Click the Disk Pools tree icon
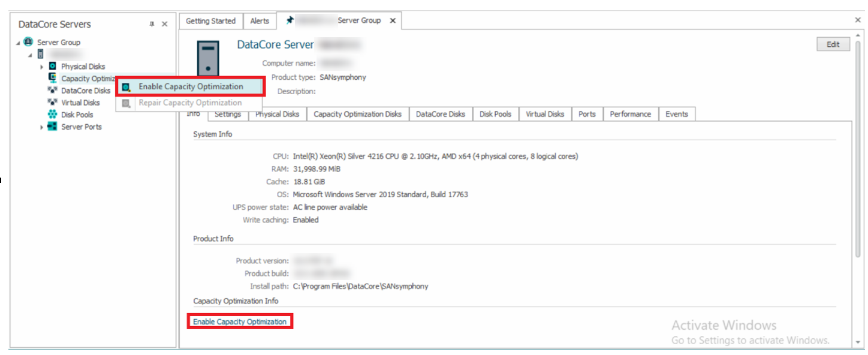Viewport: 868px width, 355px height. (x=52, y=115)
